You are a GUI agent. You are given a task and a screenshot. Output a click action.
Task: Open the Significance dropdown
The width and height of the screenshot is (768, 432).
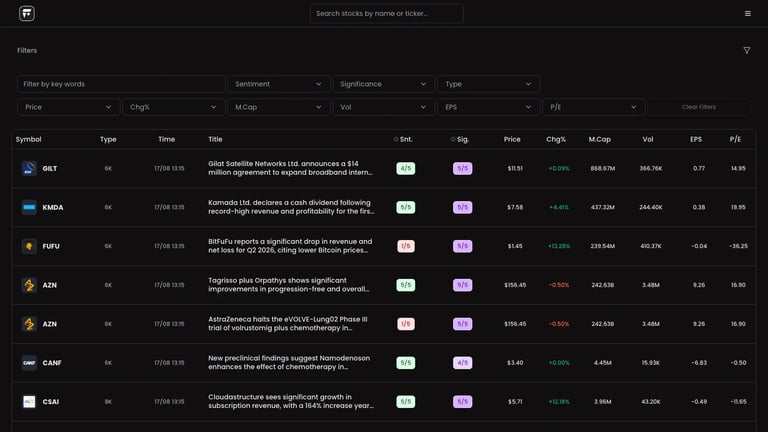pyautogui.click(x=384, y=84)
